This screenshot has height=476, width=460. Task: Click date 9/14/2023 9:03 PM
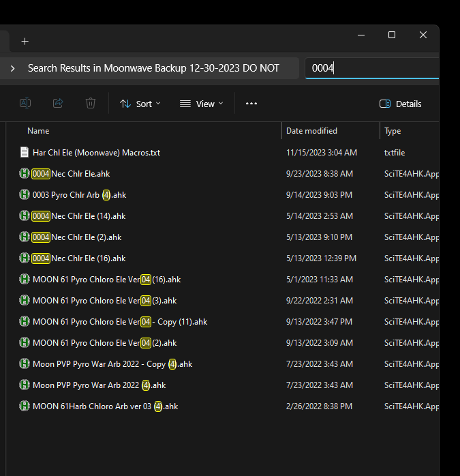click(x=319, y=195)
